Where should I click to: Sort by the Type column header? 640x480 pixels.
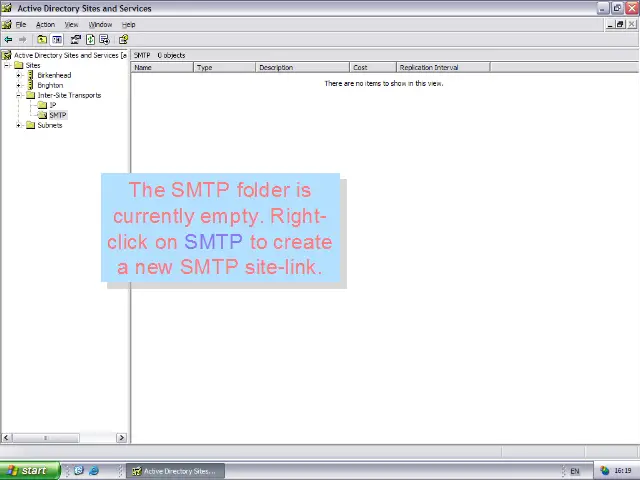pos(224,67)
